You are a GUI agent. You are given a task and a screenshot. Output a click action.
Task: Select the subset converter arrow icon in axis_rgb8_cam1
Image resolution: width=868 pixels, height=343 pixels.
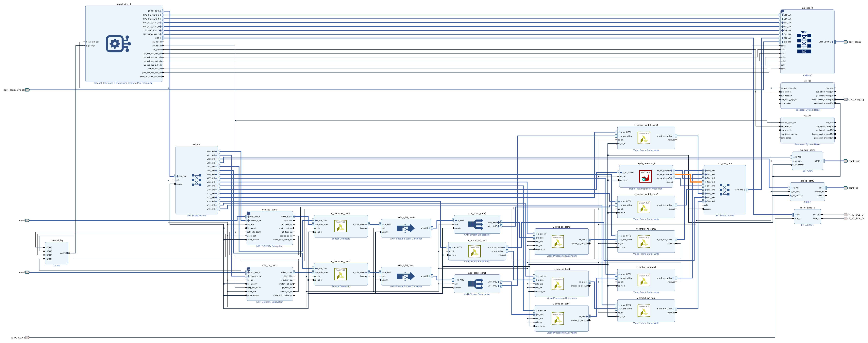pyautogui.click(x=406, y=276)
